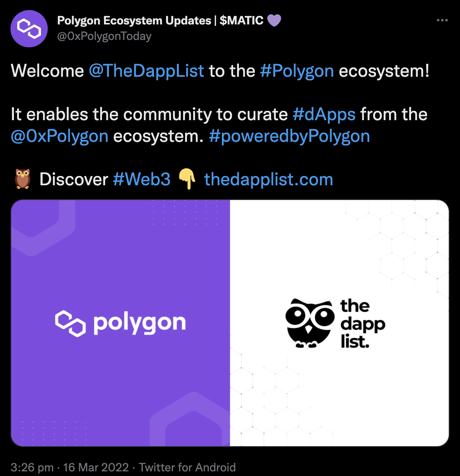The image size is (460, 476).
Task: Click the dapp list owl logo
Action: pyautogui.click(x=310, y=323)
